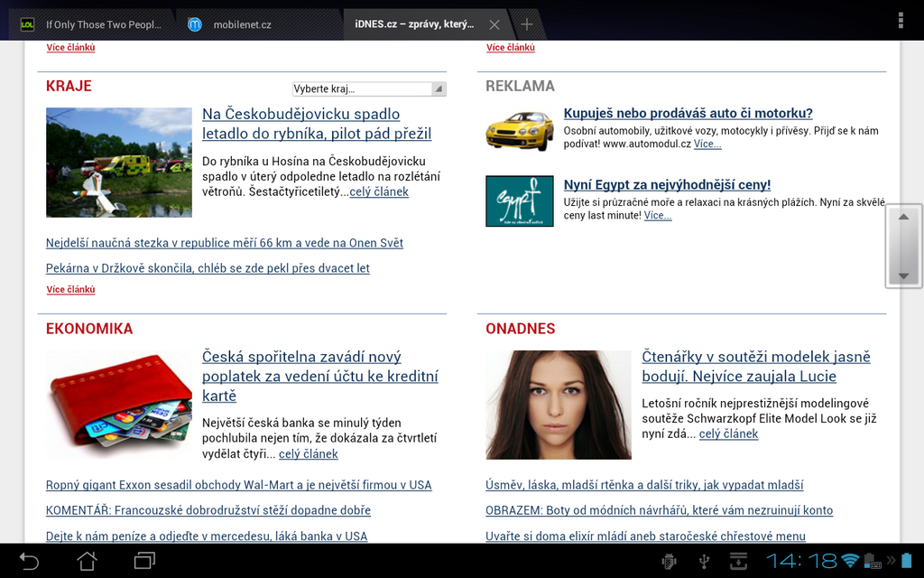Expand the region selector arrow

(438, 89)
